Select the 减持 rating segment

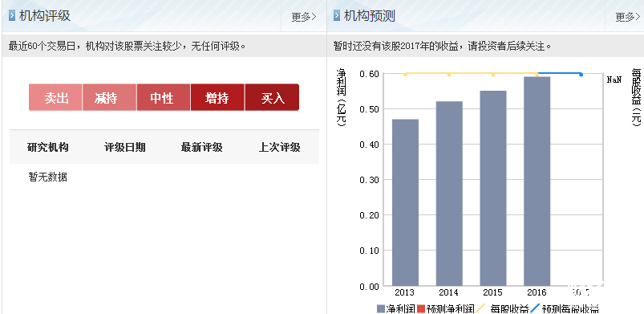(x=109, y=97)
